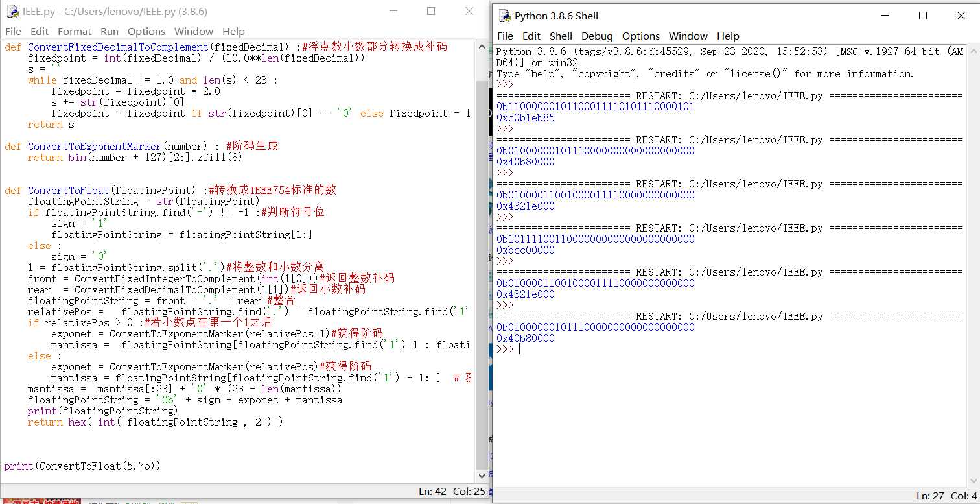Open Options menu in Python Shell window
The image size is (980, 504).
click(641, 36)
